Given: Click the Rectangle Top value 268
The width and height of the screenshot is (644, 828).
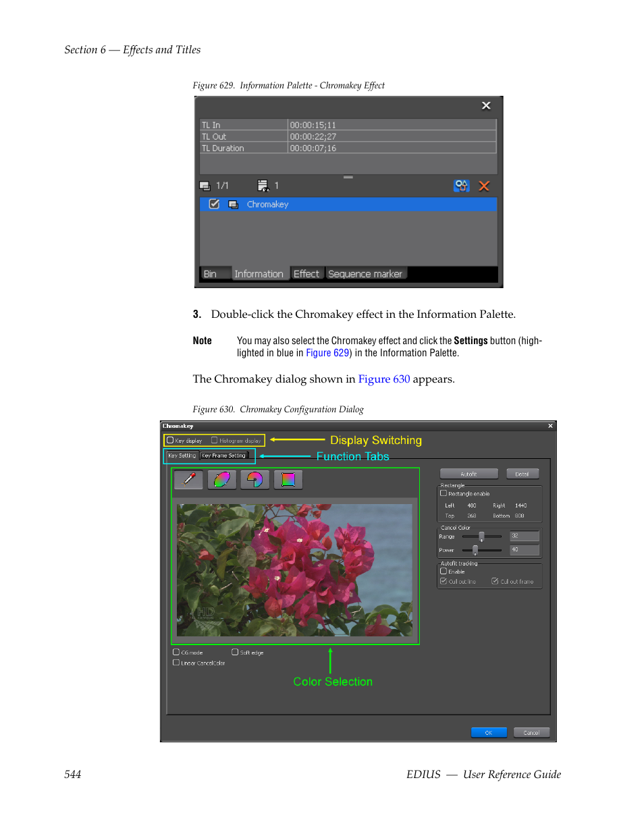Looking at the screenshot, I should point(471,516).
